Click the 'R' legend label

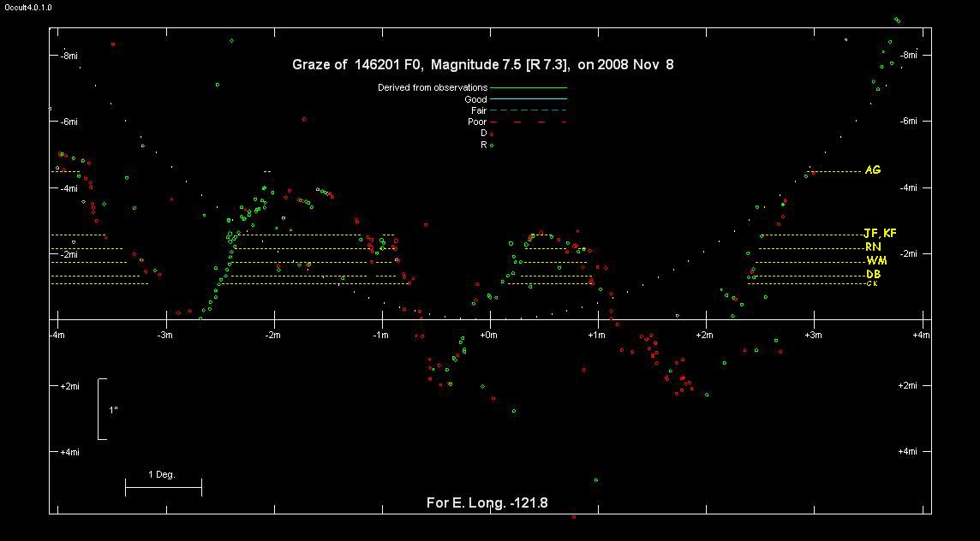(484, 145)
